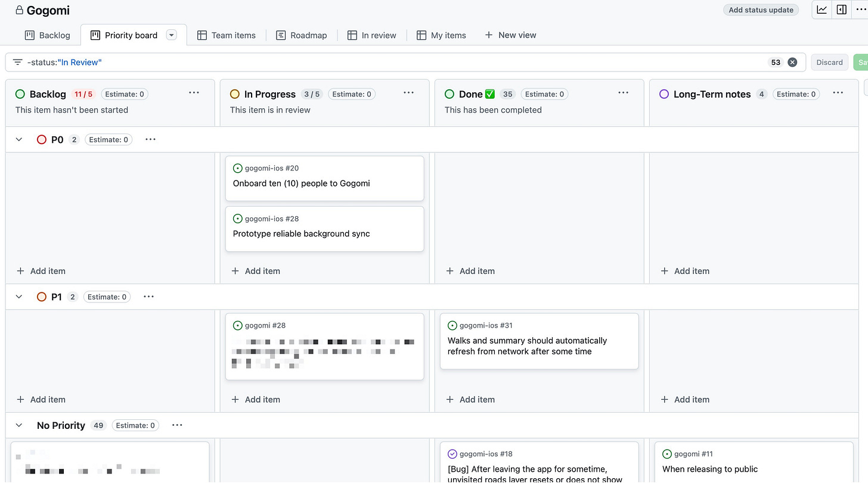Click open-issue icon on gogomi #11 card

point(667,454)
